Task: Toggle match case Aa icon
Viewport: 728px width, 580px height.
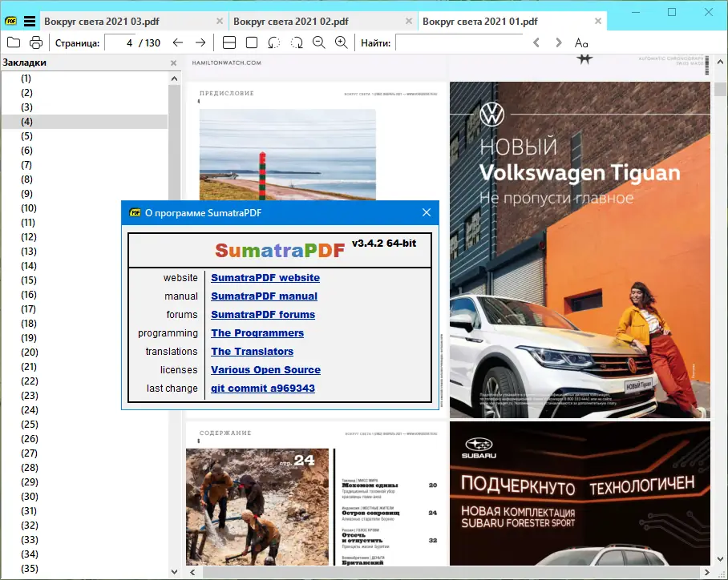Action: 581,42
